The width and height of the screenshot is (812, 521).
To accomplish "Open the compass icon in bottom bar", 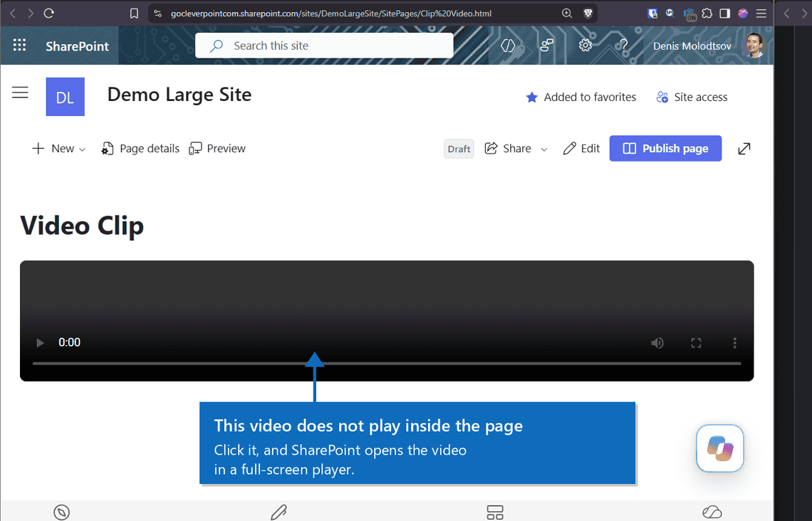I will coord(62,512).
